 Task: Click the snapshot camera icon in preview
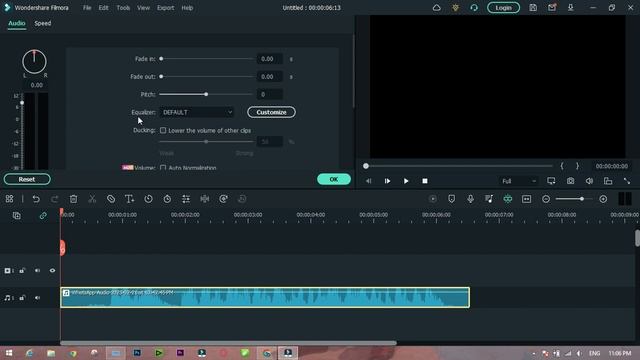[x=571, y=181]
